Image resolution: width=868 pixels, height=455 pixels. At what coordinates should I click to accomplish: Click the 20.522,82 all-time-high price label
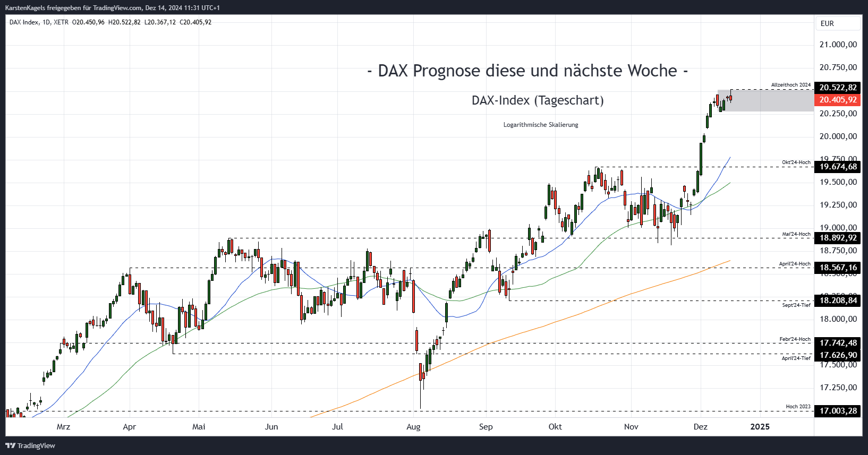tap(838, 88)
